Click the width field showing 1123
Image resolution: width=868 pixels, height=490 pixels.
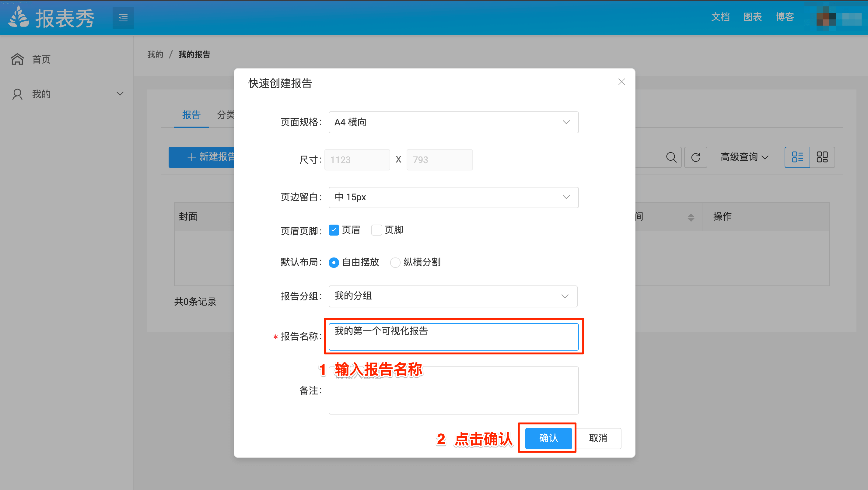tap(357, 160)
